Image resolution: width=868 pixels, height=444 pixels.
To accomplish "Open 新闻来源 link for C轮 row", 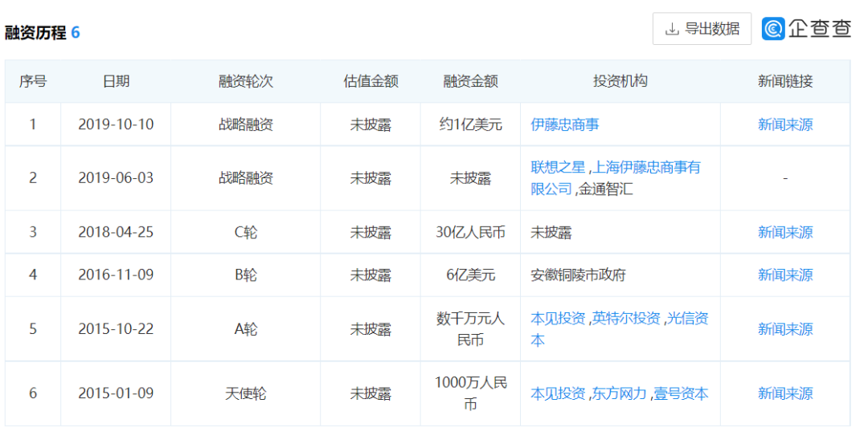I will 785,232.
